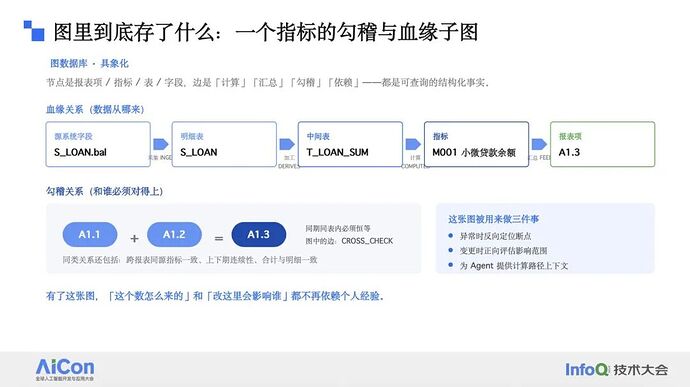Click the line starting 节点是报表项
The image size is (690, 387).
click(268, 82)
